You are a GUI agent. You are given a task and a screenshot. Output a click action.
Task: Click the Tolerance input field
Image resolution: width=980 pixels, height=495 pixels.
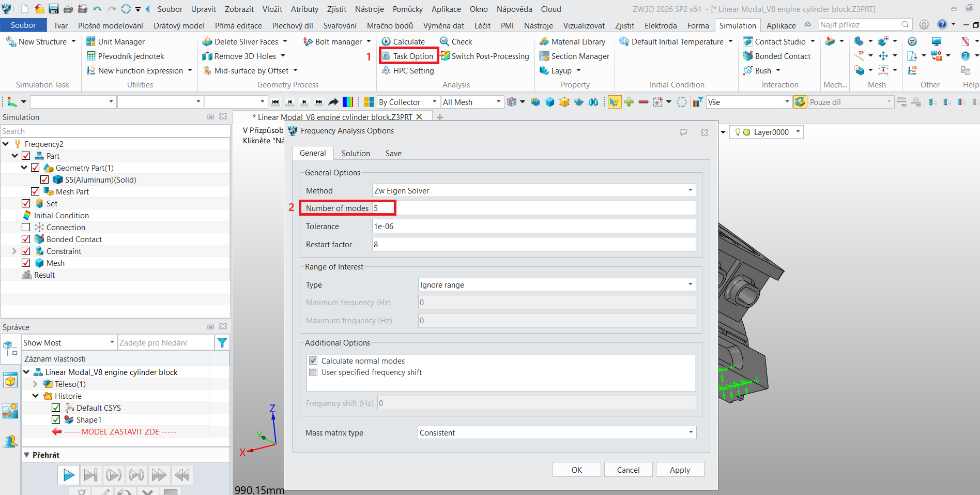pyautogui.click(x=534, y=226)
